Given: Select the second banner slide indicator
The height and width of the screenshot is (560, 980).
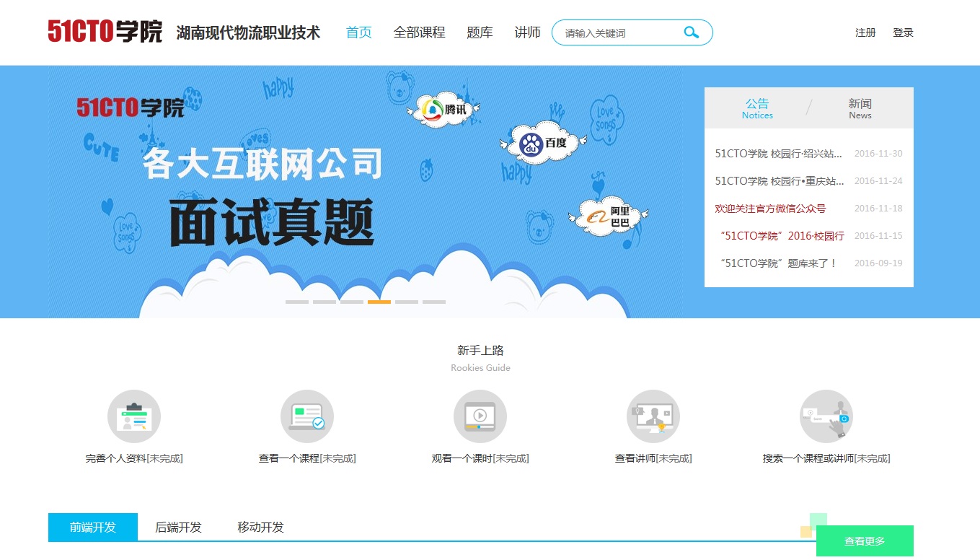Looking at the screenshot, I should click(x=325, y=302).
